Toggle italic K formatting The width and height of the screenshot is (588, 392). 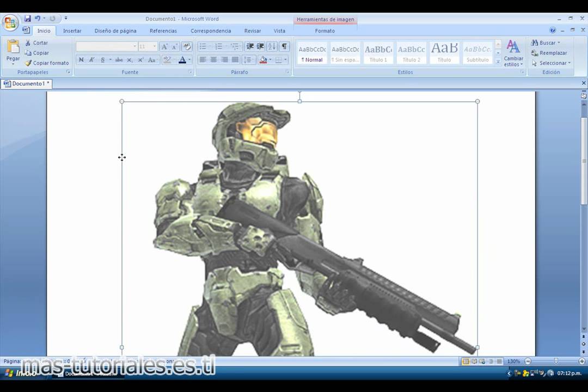(91, 60)
